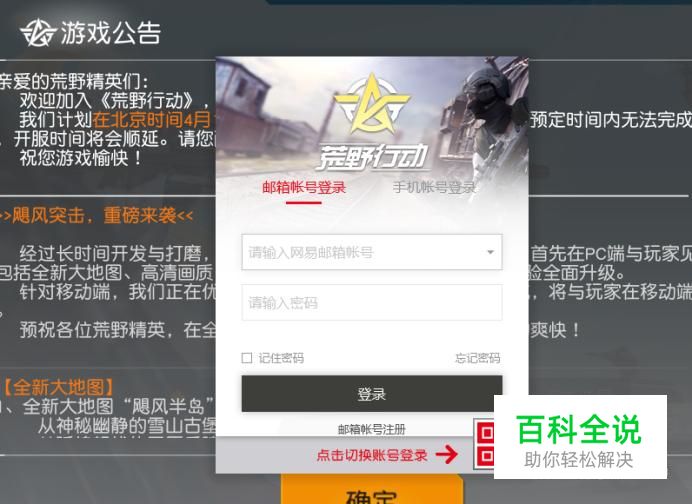Viewport: 692px width, 504px height.
Task: Open the 邮箱帐号注册 registration link
Action: (372, 429)
